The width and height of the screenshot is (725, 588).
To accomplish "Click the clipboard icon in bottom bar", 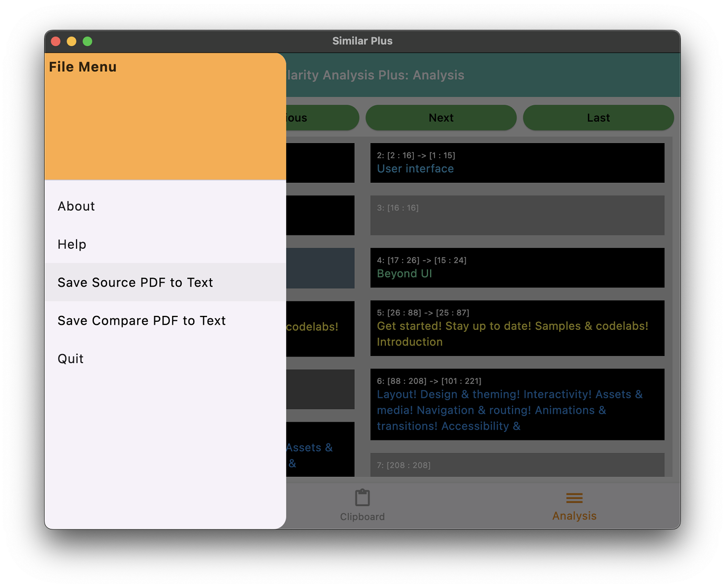I will 362,498.
